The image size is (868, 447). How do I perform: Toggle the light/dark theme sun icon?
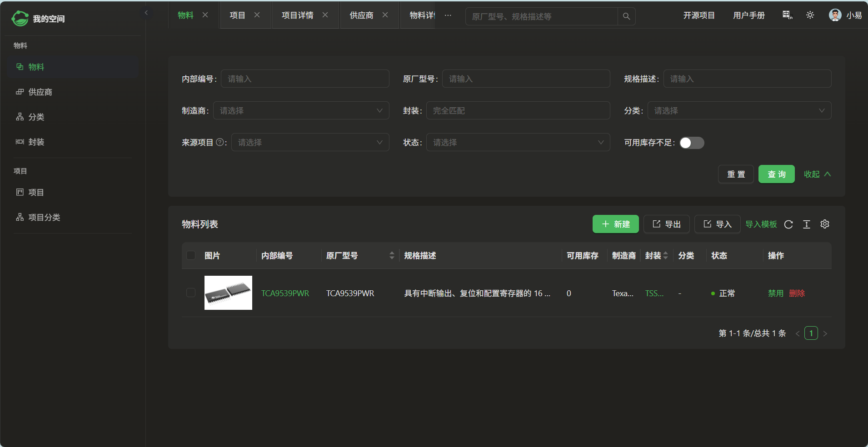pyautogui.click(x=810, y=15)
